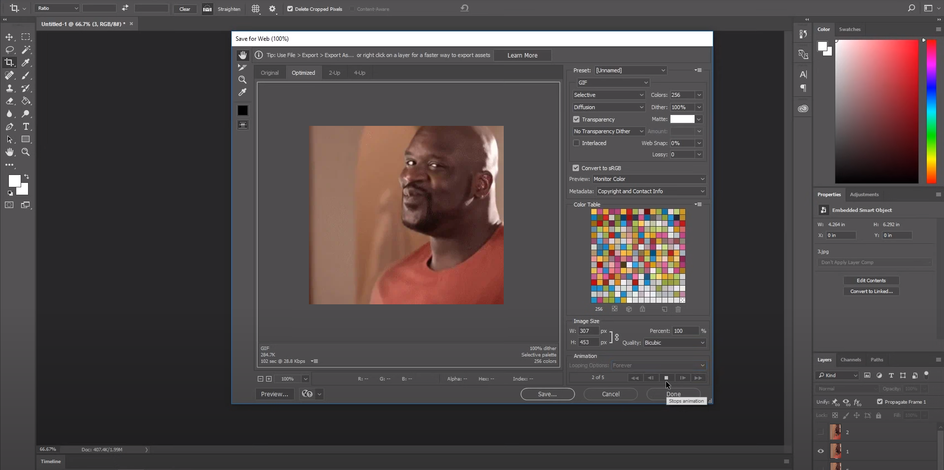Click the Unify layer visibility icon
Screen dimensions: 944x470
tap(846, 401)
